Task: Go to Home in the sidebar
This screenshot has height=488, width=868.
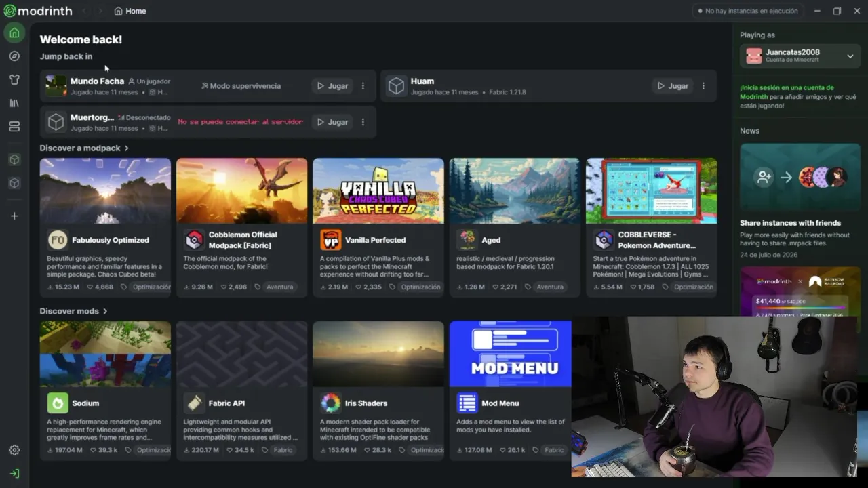Action: click(x=14, y=33)
